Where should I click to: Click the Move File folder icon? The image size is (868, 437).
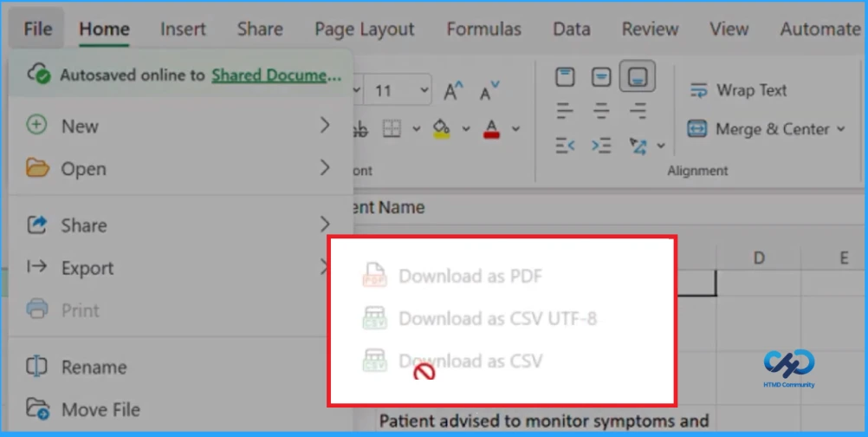click(37, 408)
